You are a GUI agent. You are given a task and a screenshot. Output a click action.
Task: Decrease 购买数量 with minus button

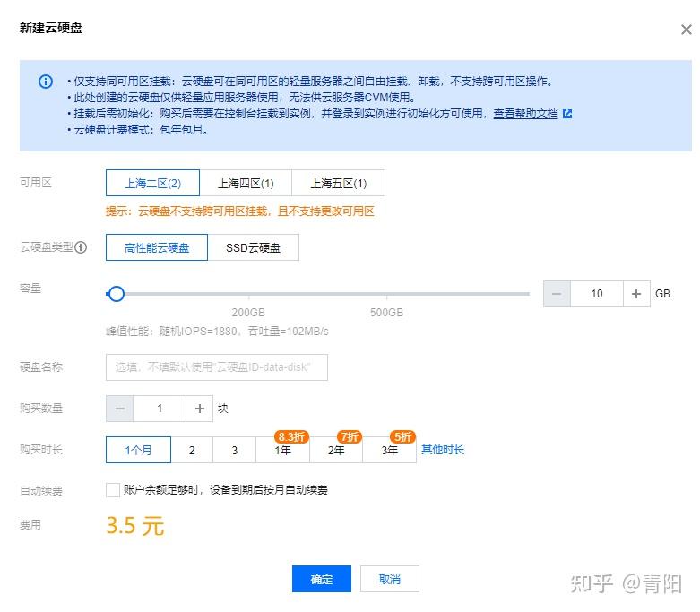click(x=119, y=409)
